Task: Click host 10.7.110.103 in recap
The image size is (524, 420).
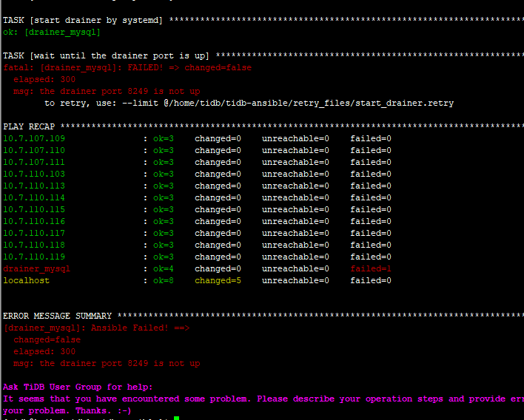Action: (34, 175)
